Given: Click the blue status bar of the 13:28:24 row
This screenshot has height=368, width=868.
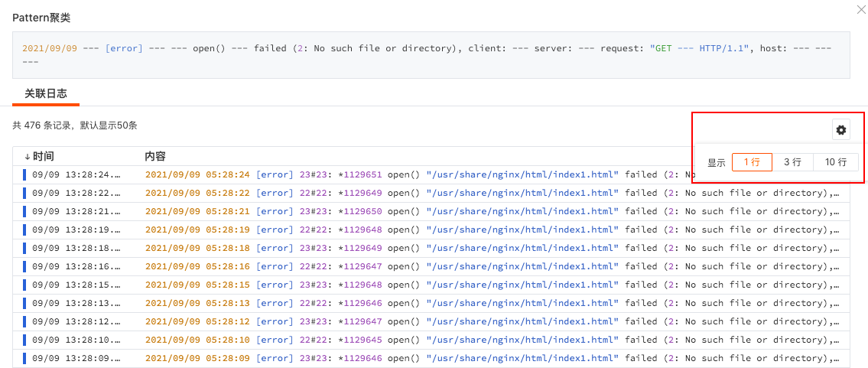Looking at the screenshot, I should tap(24, 174).
